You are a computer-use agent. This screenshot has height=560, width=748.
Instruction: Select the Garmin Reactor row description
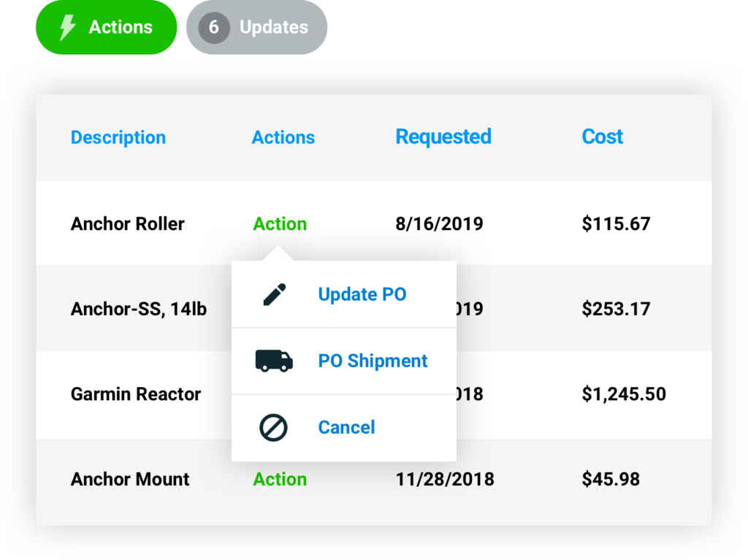point(136,394)
